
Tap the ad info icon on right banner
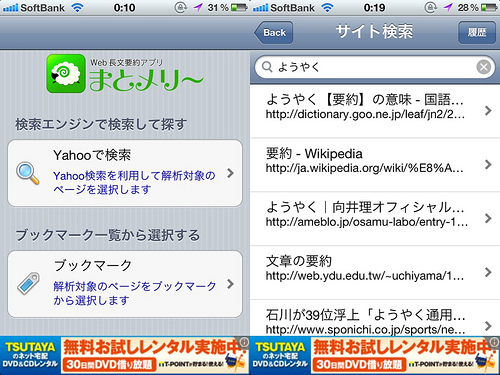coord(494,342)
